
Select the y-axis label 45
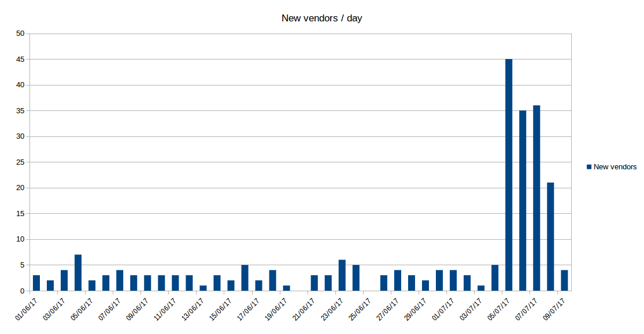coord(20,60)
